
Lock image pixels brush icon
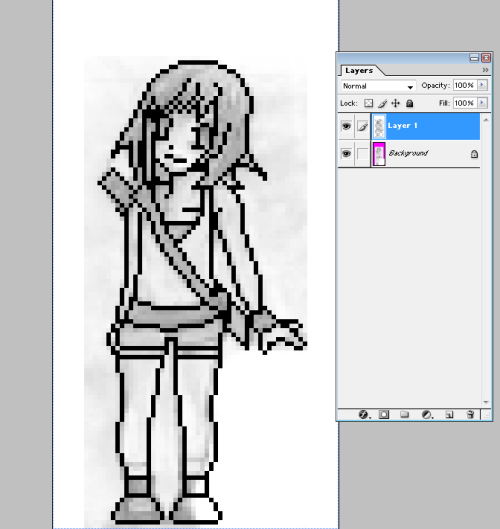[382, 103]
